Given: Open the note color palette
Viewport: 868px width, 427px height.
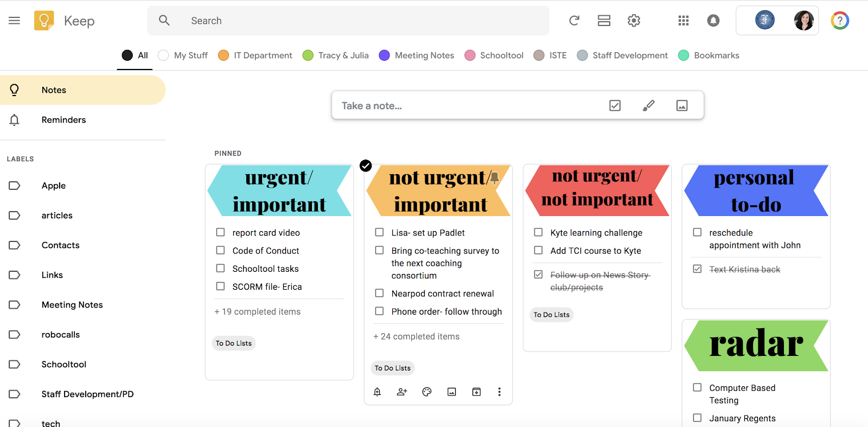Looking at the screenshot, I should coord(427,392).
